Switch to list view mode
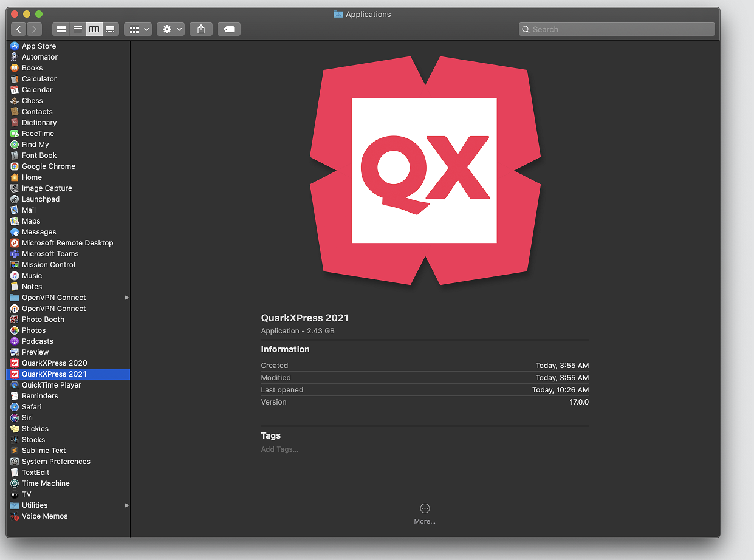The width and height of the screenshot is (754, 560). tap(77, 29)
